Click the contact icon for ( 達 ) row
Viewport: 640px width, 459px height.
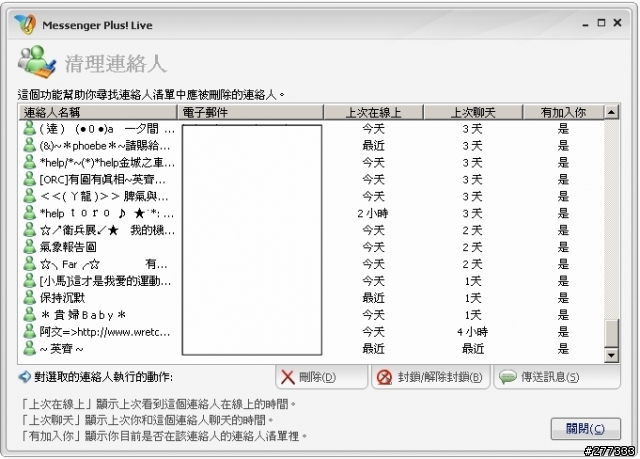click(x=29, y=129)
